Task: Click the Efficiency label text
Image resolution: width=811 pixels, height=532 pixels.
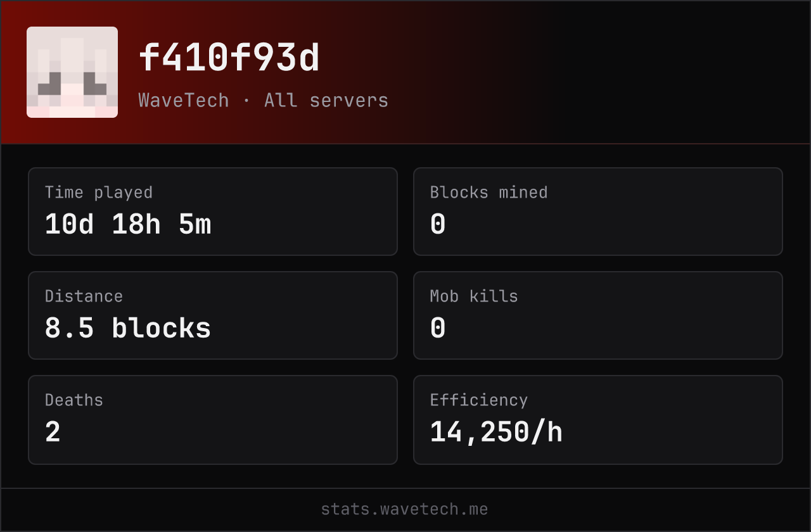Action: [x=479, y=400]
